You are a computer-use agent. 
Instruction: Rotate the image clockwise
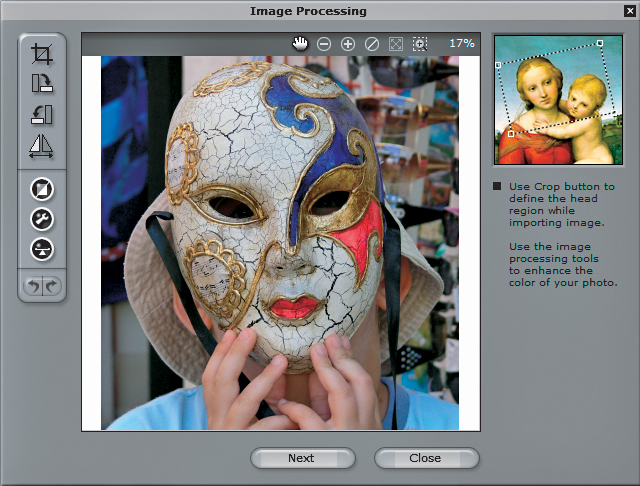(x=42, y=85)
